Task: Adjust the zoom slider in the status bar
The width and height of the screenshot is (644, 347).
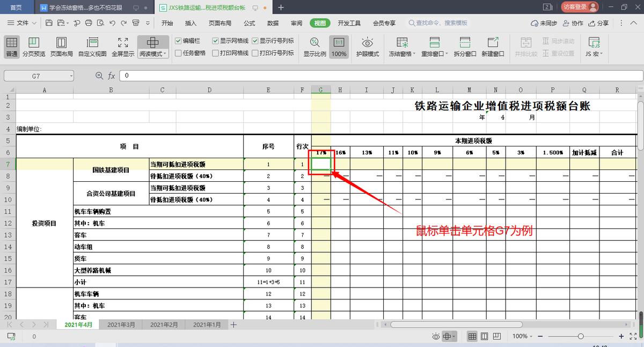Action: click(x=581, y=336)
